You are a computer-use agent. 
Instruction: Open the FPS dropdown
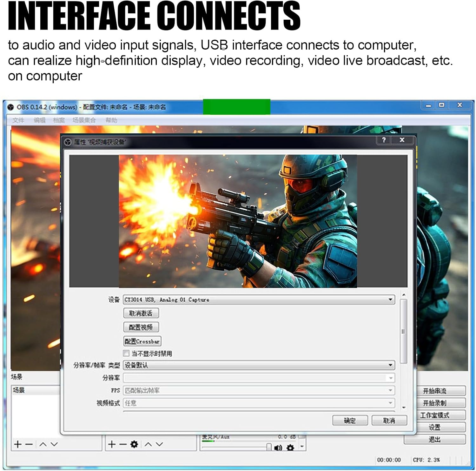tap(259, 390)
